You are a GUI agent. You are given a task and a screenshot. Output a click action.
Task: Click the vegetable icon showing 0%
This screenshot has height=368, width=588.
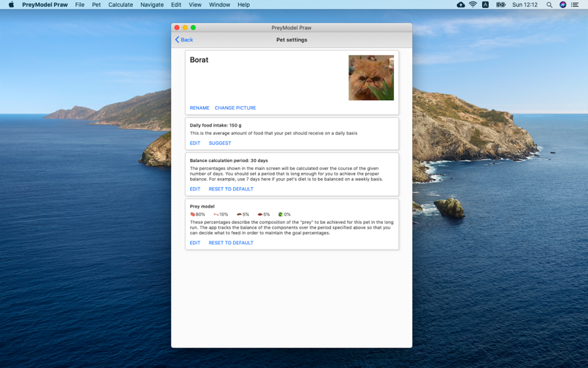click(280, 215)
